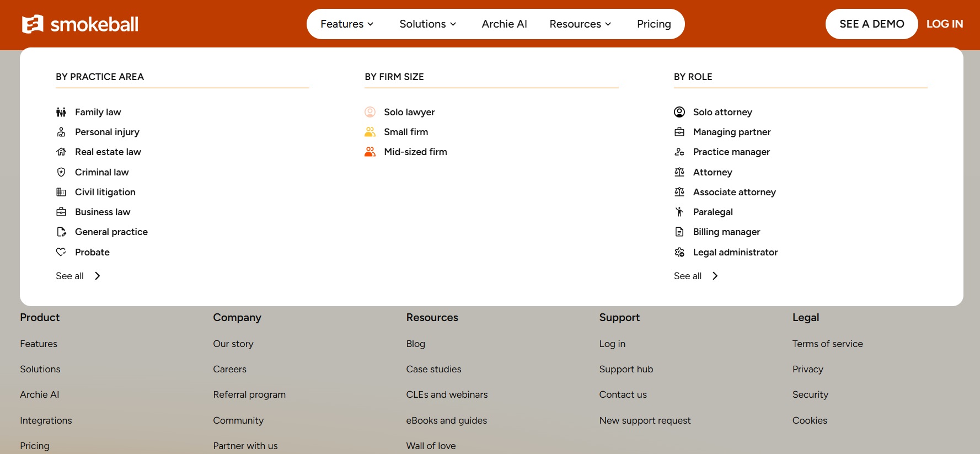Viewport: 980px width, 454px height.
Task: Click the Criminal law shield icon
Action: [x=61, y=172]
